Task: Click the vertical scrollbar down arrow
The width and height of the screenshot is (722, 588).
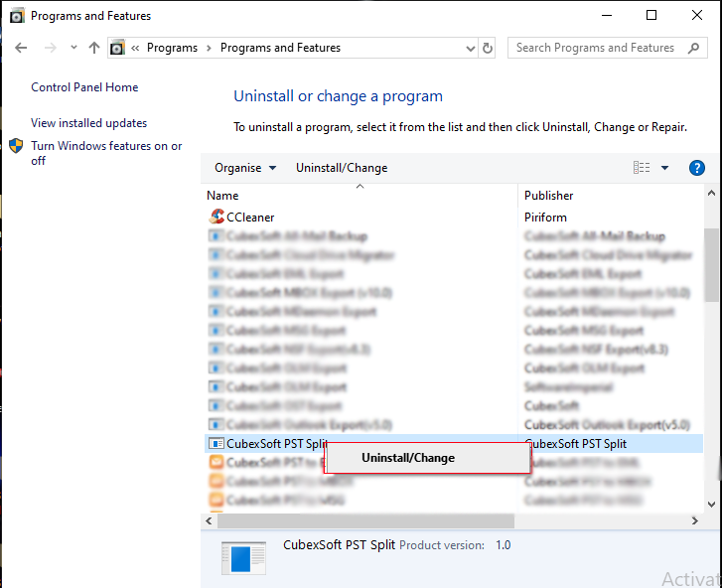Action: [711, 505]
